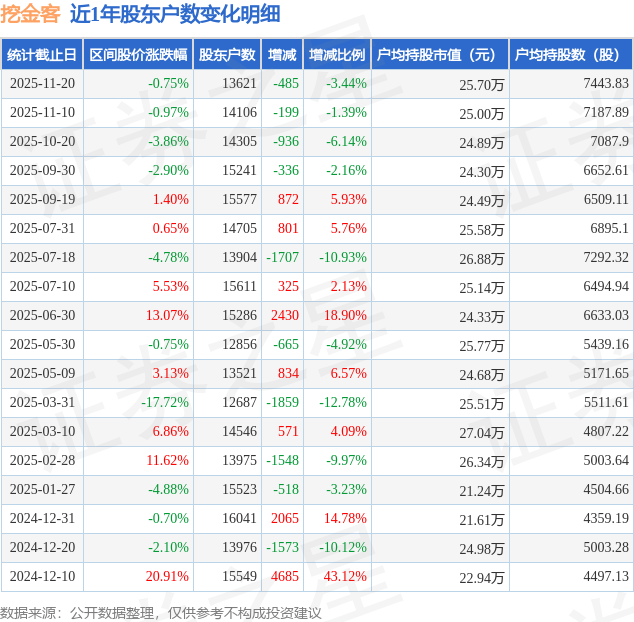Click the 增减 column header
This screenshot has height=622, width=634.
pyautogui.click(x=282, y=55)
